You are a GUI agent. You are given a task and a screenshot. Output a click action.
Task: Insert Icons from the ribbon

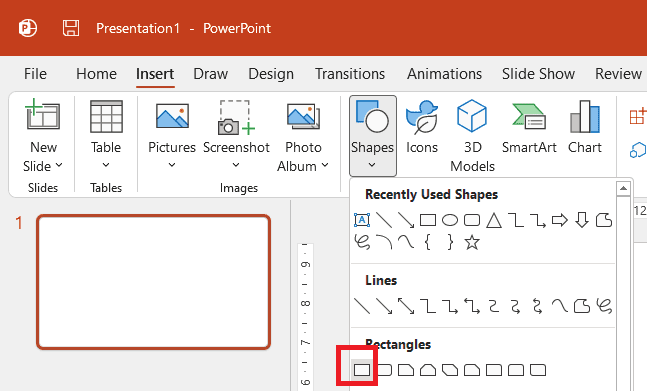(421, 128)
